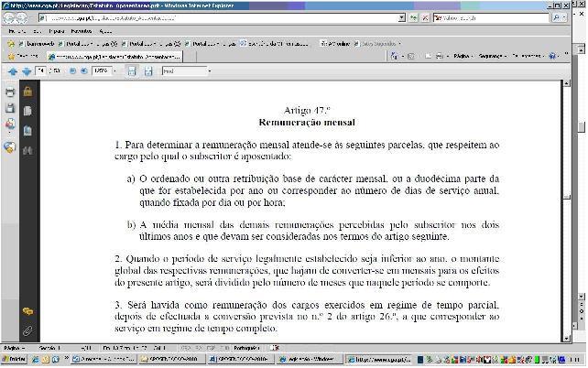Zoom in the PDF with the plus icon
The width and height of the screenshot is (588, 368).
point(84,70)
